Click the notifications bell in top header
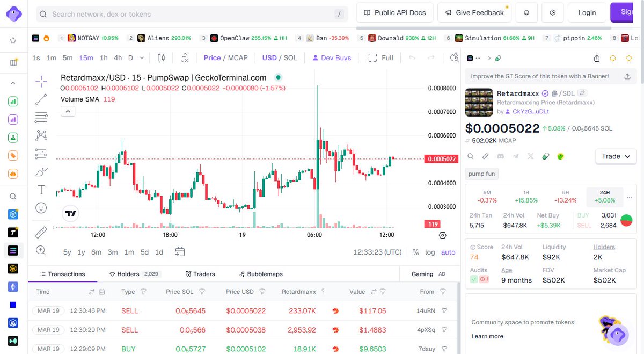The width and height of the screenshot is (644, 354). click(x=526, y=12)
